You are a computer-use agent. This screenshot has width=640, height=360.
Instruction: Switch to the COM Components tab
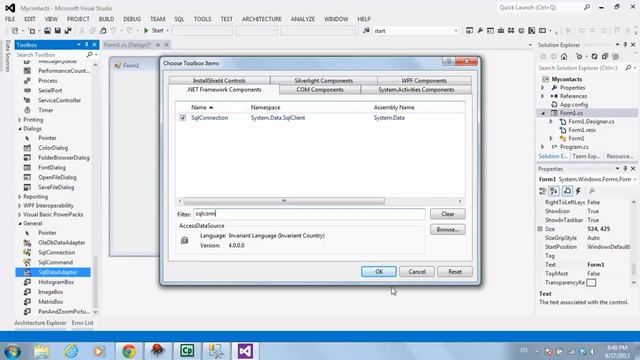(320, 90)
